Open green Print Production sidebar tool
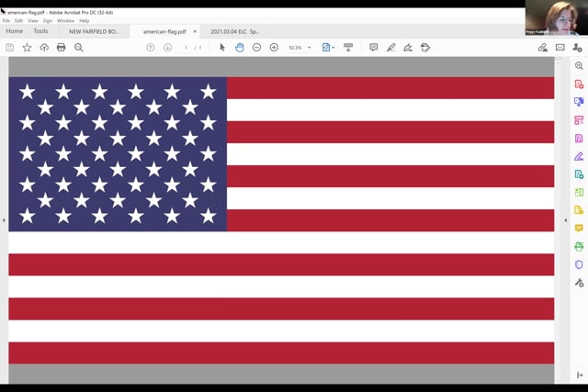The height and width of the screenshot is (392, 588). tap(579, 246)
